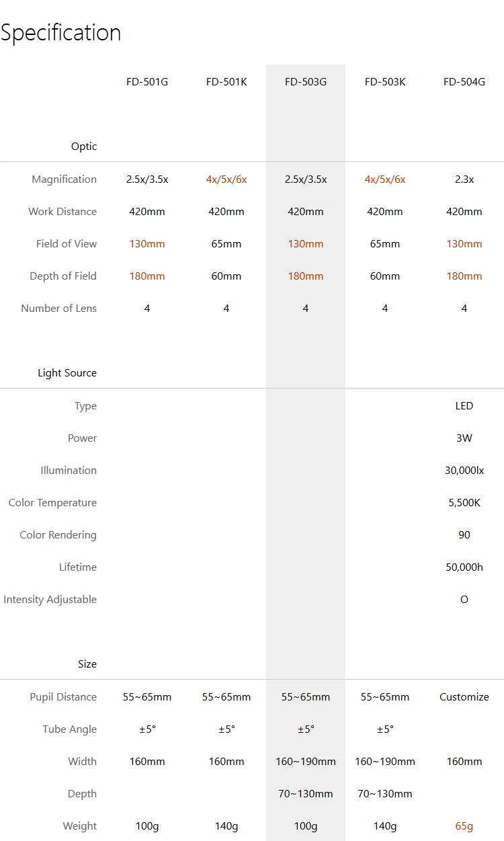Viewport: 504px width, 841px height.
Task: Select the FD-501K column header
Action: [x=226, y=82]
